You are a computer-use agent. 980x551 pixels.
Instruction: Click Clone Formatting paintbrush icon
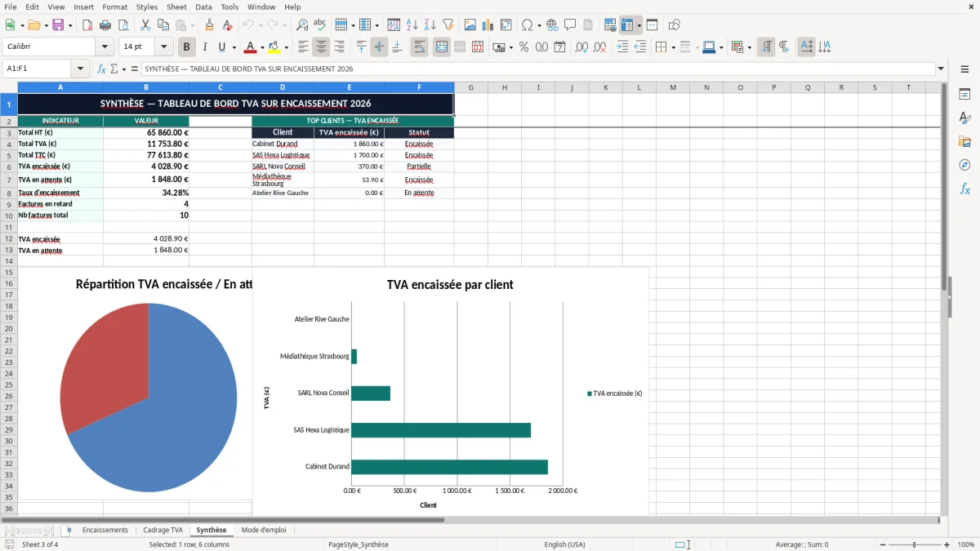(x=209, y=25)
